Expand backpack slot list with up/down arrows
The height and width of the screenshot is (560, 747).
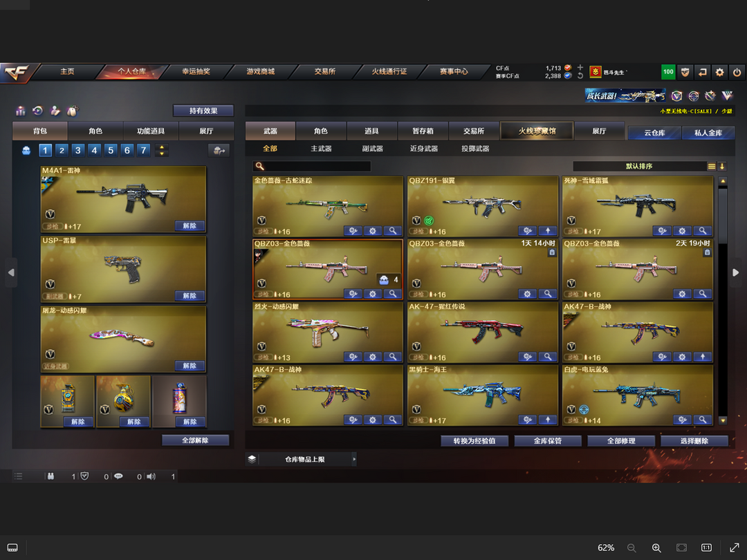pos(162,151)
